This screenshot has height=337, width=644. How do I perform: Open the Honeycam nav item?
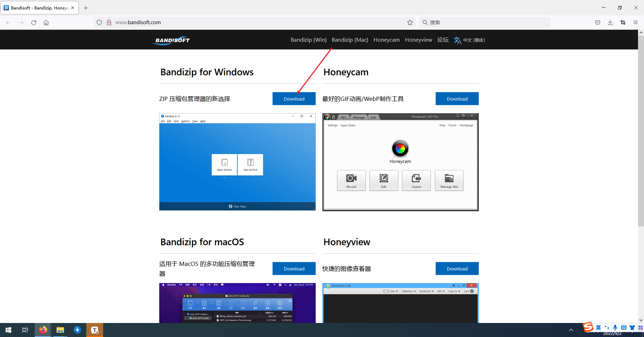(387, 40)
